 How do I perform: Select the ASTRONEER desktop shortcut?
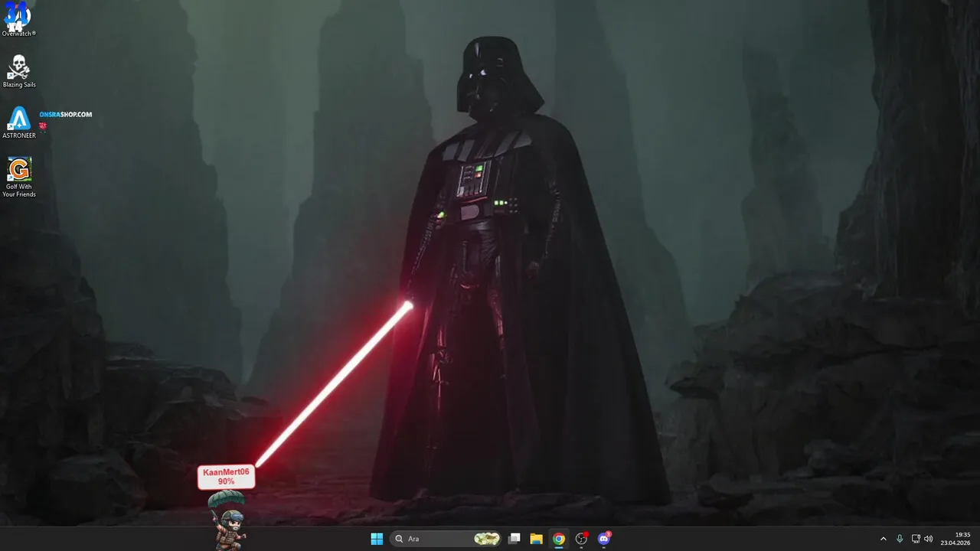pos(18,122)
